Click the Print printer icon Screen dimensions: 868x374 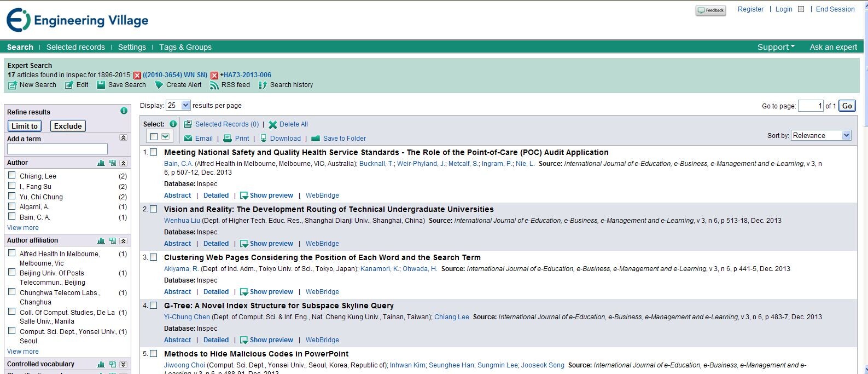pyautogui.click(x=228, y=139)
